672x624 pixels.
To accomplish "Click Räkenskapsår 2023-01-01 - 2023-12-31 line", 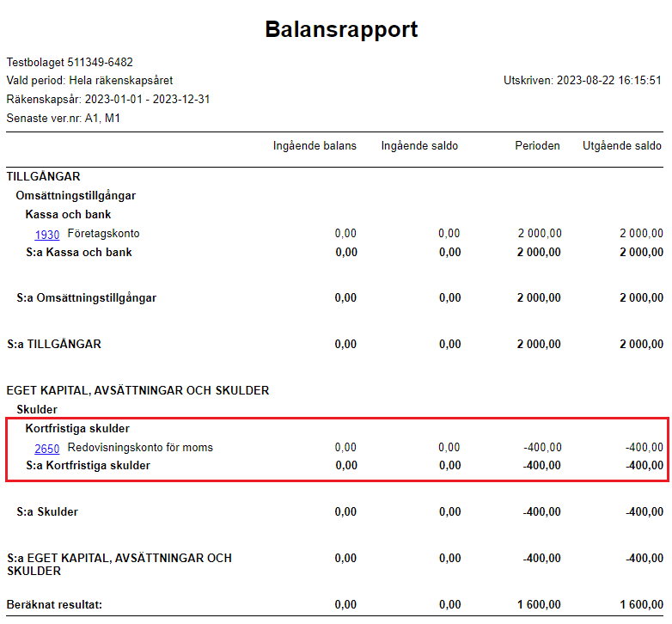I will point(108,99).
